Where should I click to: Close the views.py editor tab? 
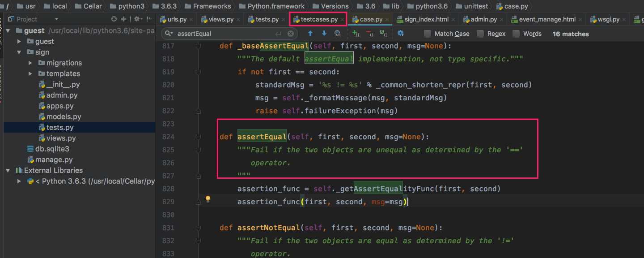coord(238,20)
